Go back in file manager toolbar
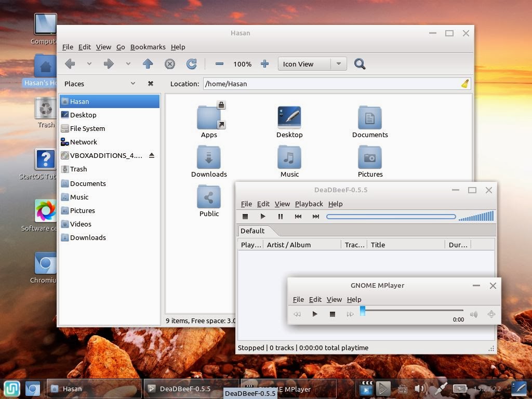The height and width of the screenshot is (399, 532). click(70, 64)
